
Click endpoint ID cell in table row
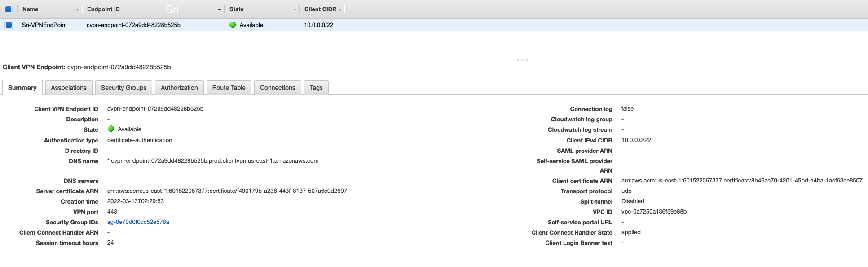click(x=133, y=25)
